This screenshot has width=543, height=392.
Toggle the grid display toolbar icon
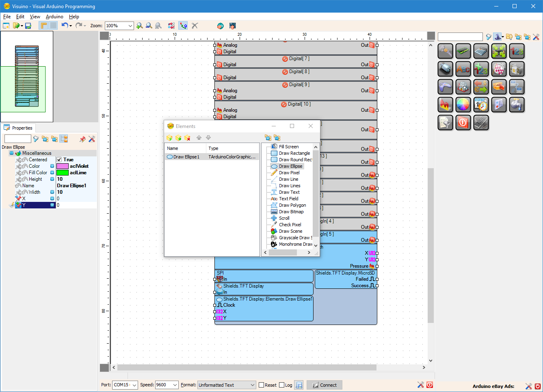[x=54, y=26]
